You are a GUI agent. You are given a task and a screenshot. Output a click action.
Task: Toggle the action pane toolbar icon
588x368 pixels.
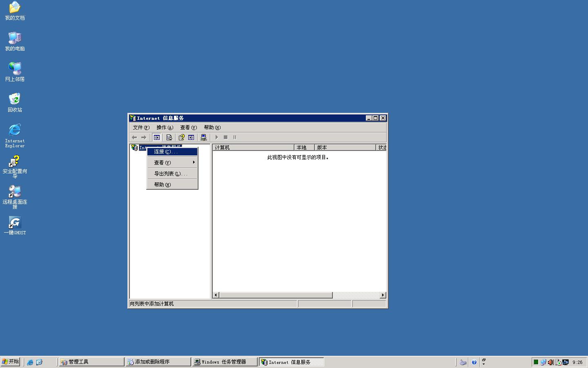(x=191, y=137)
